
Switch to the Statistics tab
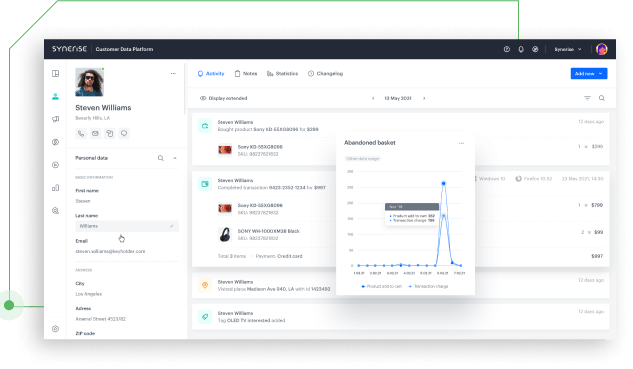pos(282,73)
